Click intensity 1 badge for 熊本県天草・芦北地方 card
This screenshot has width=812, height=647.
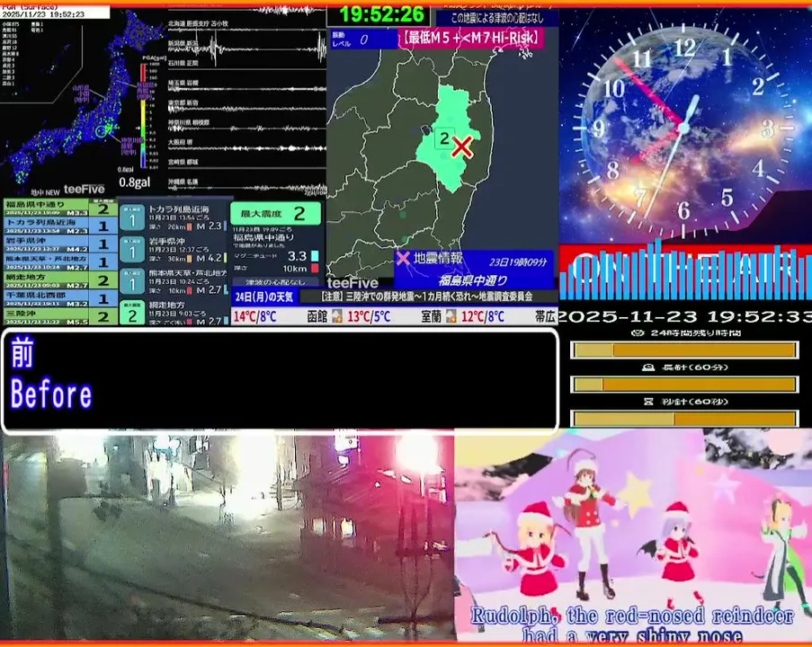pyautogui.click(x=131, y=282)
